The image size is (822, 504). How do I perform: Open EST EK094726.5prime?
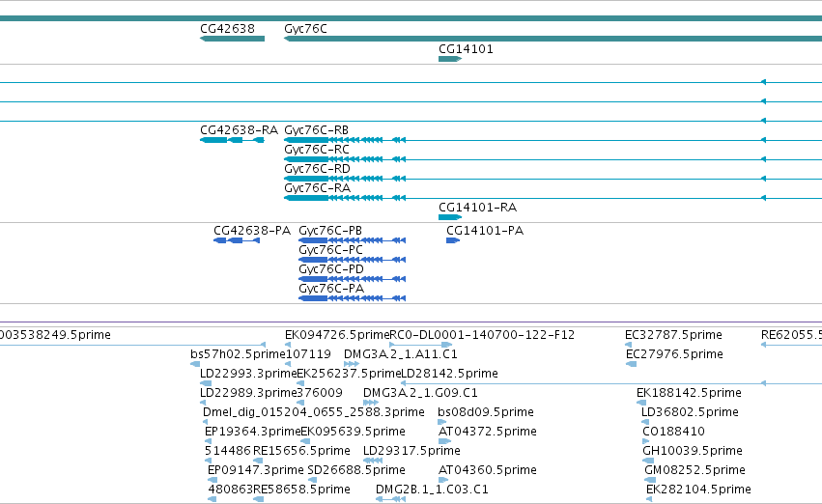click(x=337, y=335)
